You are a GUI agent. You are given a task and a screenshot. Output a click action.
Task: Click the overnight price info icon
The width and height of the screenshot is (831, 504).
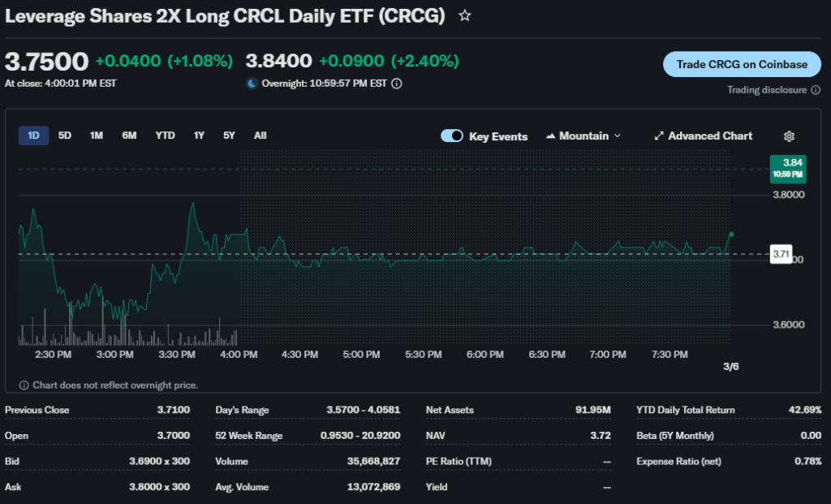pos(397,83)
